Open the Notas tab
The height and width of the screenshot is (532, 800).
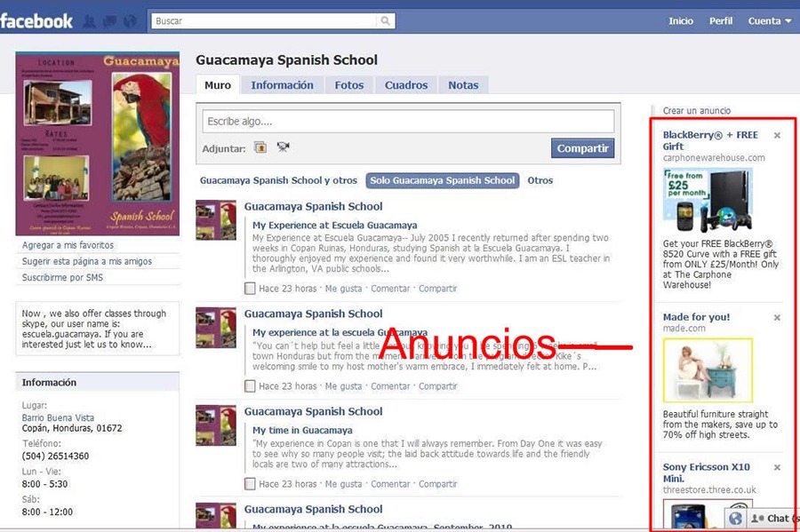coord(463,85)
